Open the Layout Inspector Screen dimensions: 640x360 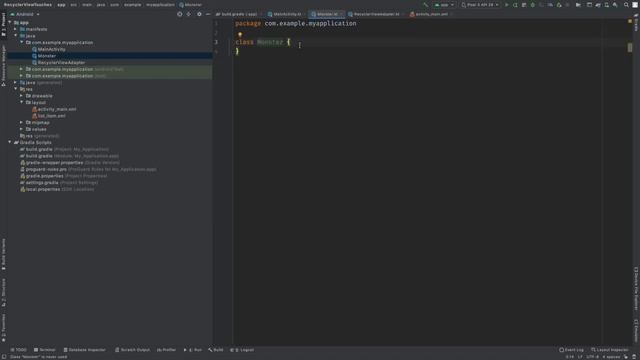(x=610, y=350)
